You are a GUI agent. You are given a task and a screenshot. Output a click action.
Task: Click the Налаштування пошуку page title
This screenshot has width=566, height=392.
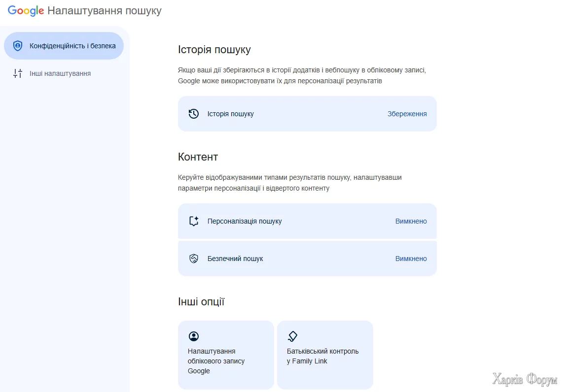pos(105,11)
